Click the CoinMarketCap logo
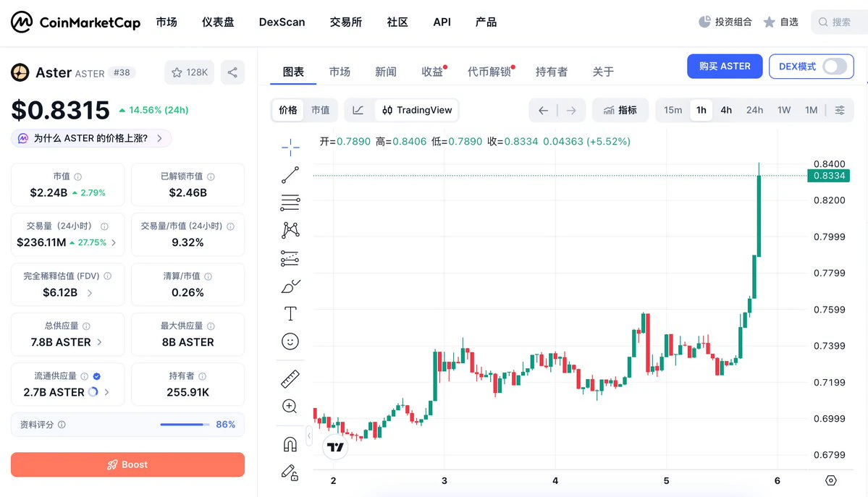The width and height of the screenshot is (868, 497). coord(75,22)
